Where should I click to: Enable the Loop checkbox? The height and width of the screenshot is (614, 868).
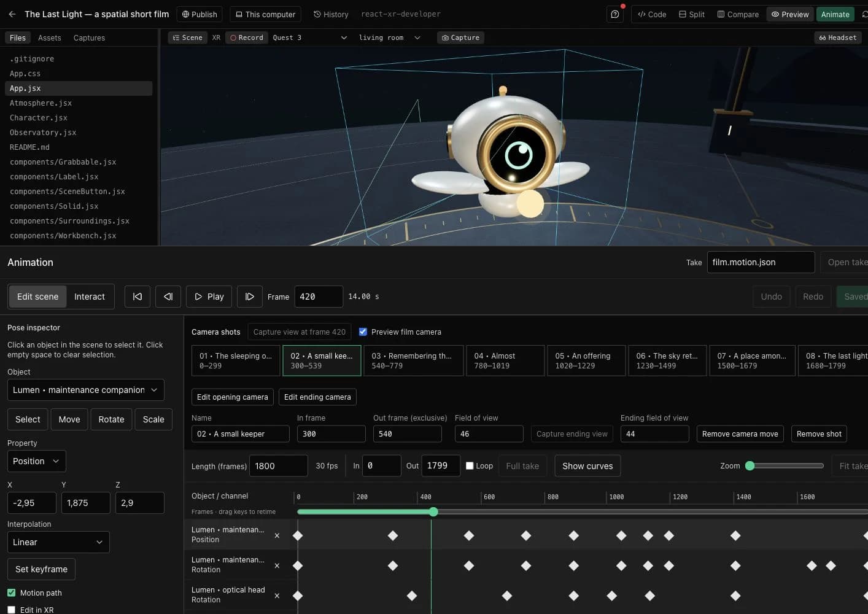470,465
